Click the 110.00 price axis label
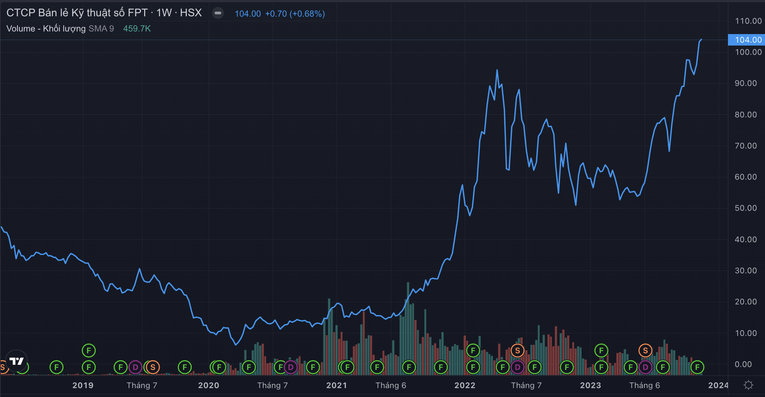 click(748, 21)
